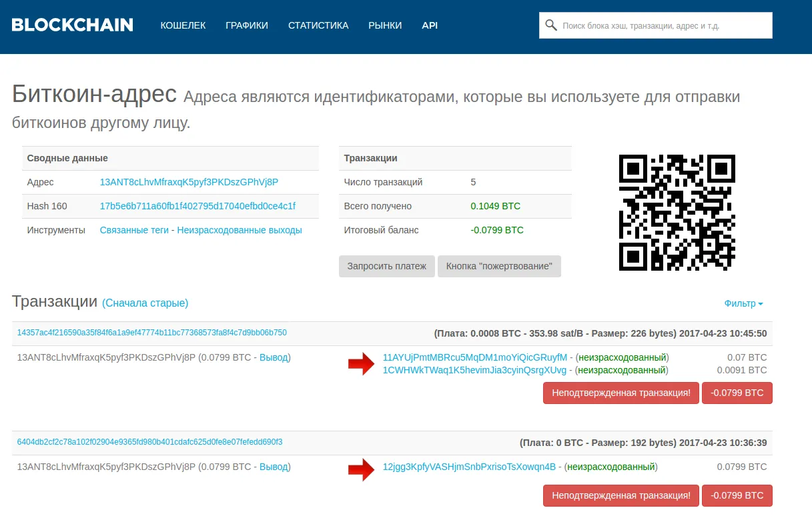Open the API navigation link

click(430, 25)
